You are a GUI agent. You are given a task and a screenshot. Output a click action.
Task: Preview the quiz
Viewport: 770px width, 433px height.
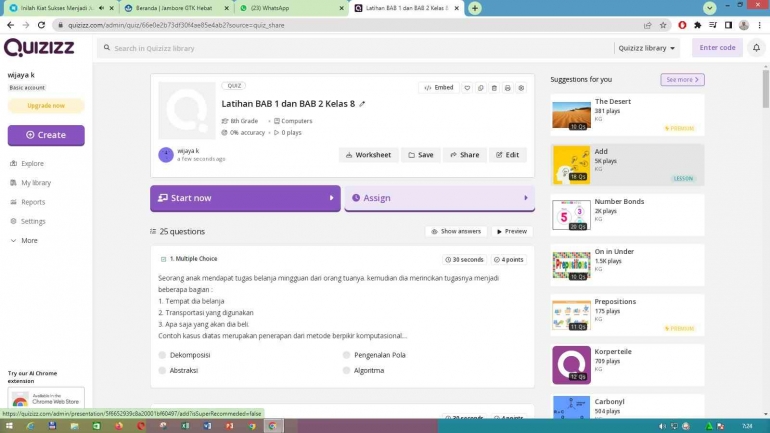click(x=512, y=231)
